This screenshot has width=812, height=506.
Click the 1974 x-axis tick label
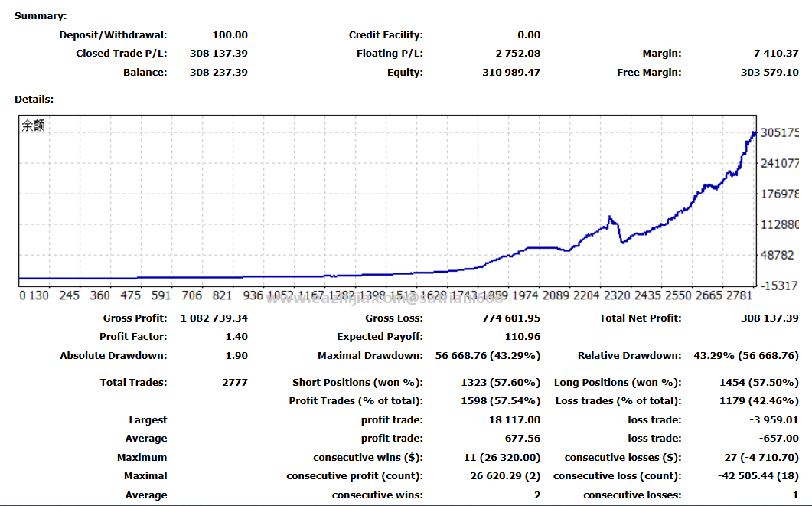point(525,295)
